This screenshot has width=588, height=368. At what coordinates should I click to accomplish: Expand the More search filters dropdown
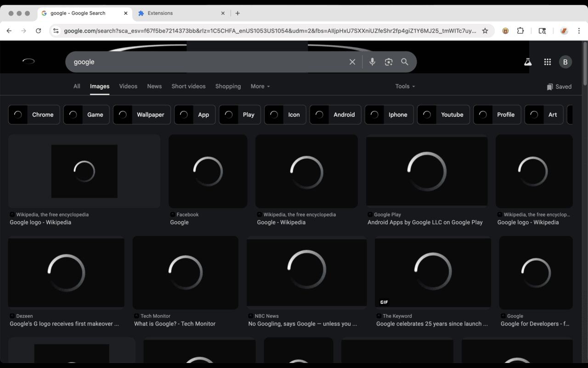point(260,86)
